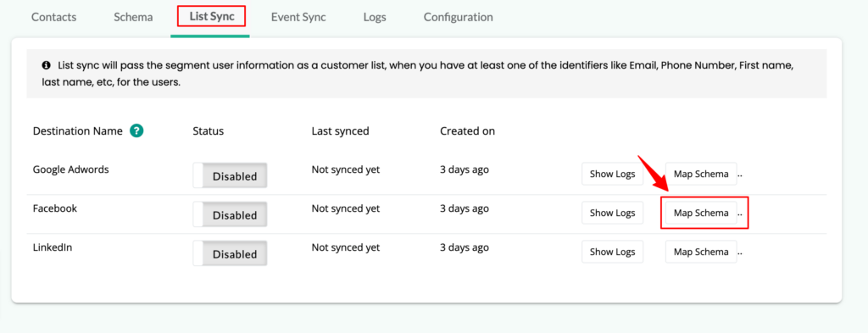This screenshot has width=868, height=333.
Task: Select the List Sync tab
Action: 211,17
